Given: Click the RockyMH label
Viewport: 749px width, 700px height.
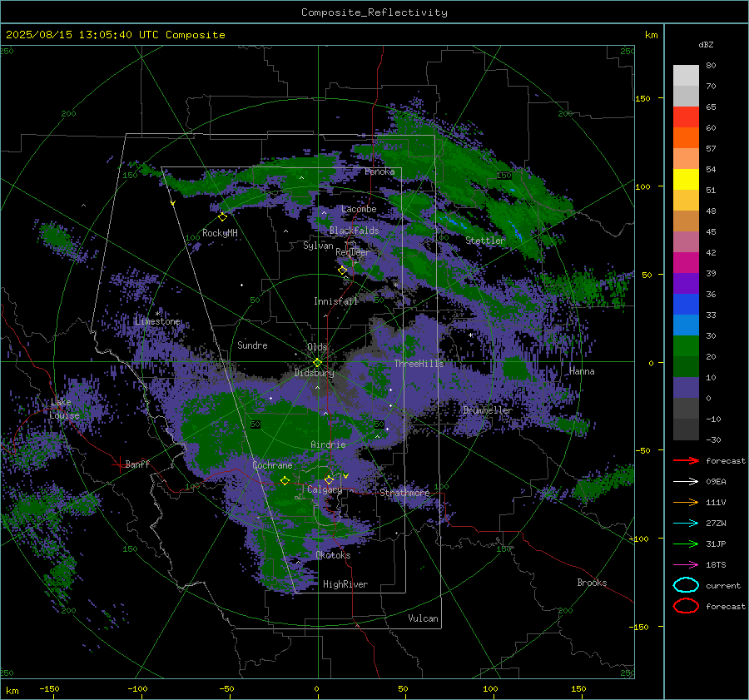Looking at the screenshot, I should click(x=220, y=233).
